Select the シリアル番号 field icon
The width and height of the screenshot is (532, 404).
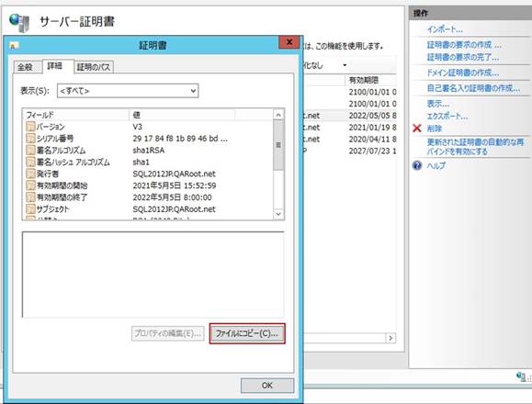[x=30, y=139]
